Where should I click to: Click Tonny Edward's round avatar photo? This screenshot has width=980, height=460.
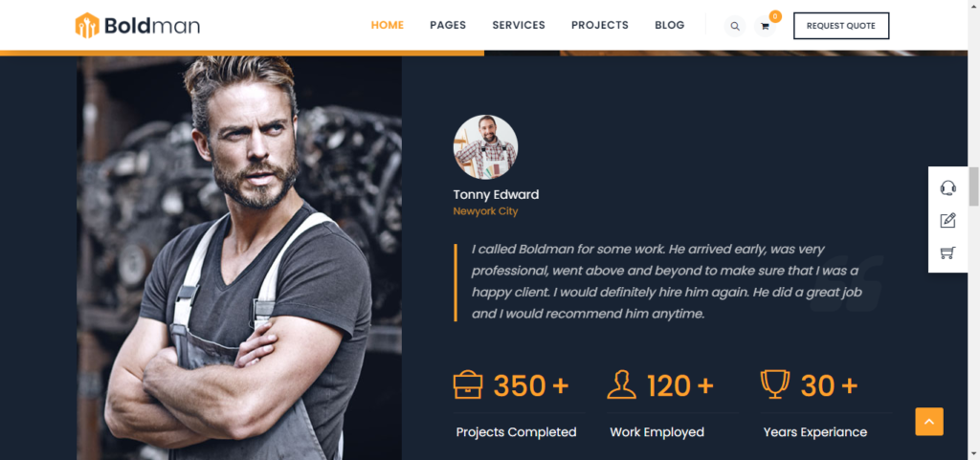click(485, 147)
